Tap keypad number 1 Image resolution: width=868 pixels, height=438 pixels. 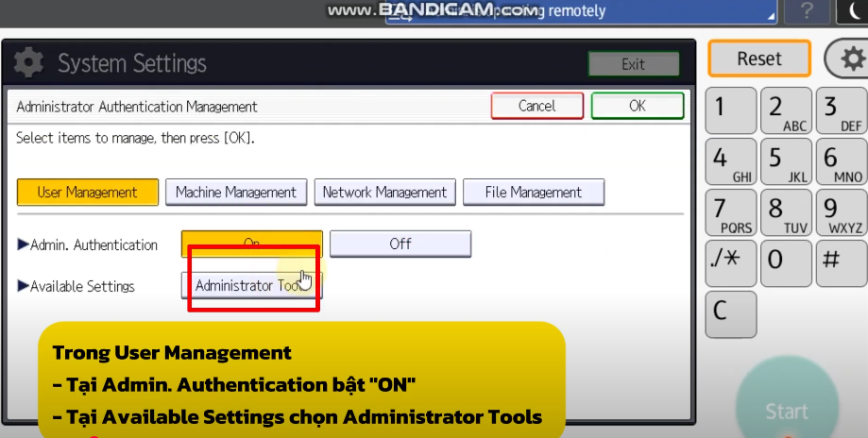[731, 110]
